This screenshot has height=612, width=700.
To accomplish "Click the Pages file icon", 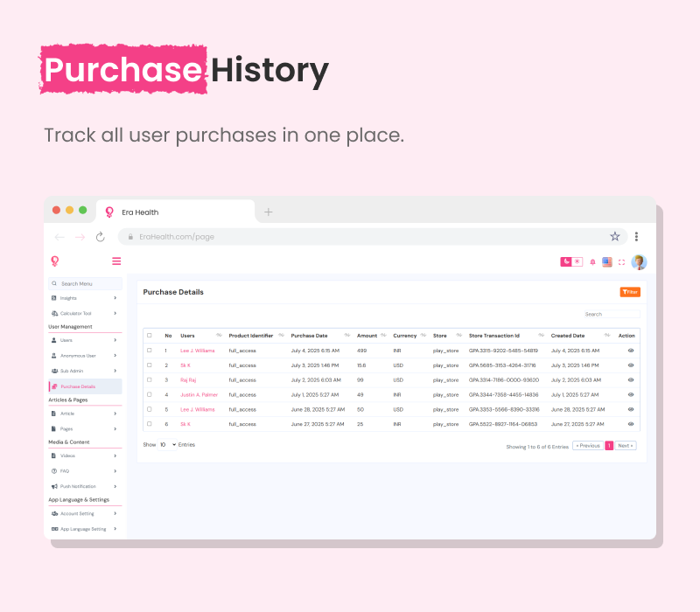I will pos(53,428).
